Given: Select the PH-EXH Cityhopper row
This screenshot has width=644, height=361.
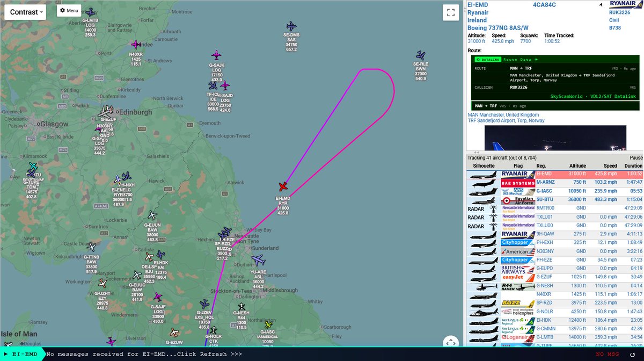Looking at the screenshot, I should click(555, 243).
